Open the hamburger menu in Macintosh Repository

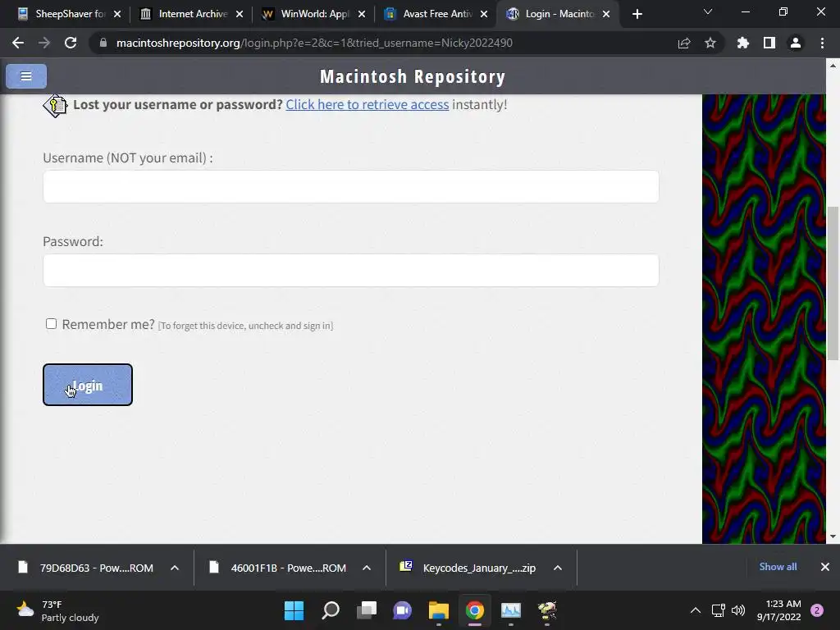point(25,76)
